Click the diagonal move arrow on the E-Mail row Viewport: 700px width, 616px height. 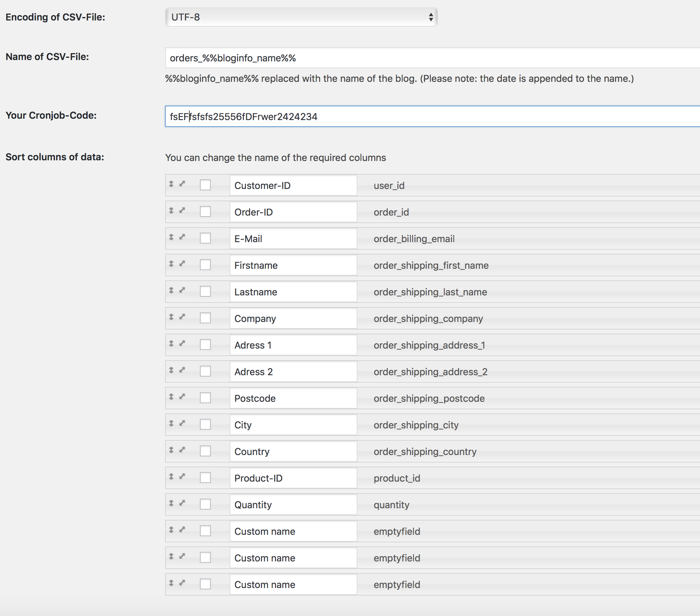pyautogui.click(x=182, y=237)
